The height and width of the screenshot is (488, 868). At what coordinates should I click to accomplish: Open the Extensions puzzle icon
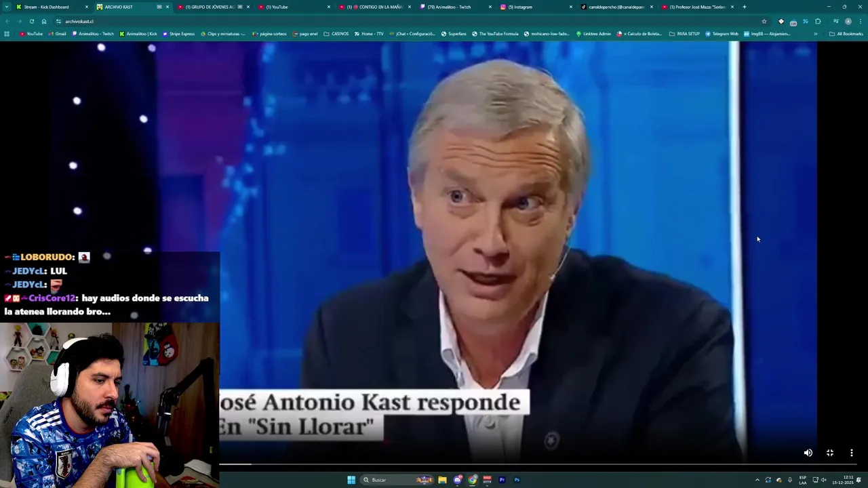point(818,21)
